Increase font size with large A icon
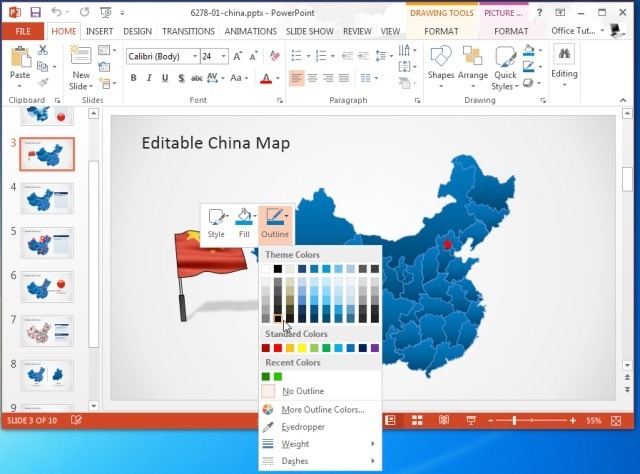Viewport: 640px width, 474px height. pos(238,56)
